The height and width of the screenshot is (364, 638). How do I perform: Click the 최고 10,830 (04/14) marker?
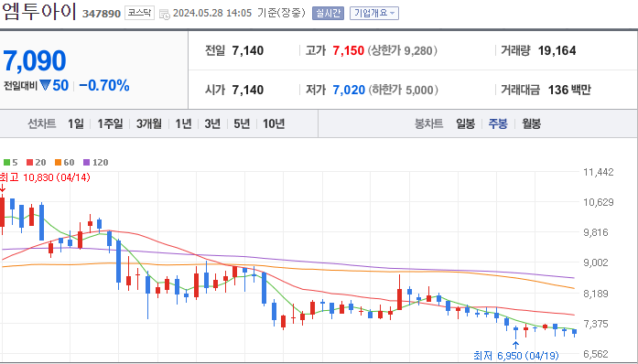(45, 177)
